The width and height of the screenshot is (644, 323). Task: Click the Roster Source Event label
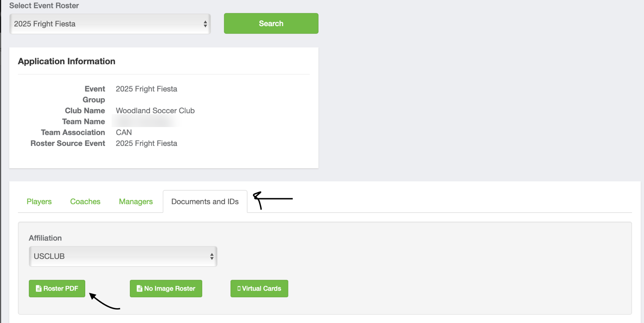(x=68, y=143)
